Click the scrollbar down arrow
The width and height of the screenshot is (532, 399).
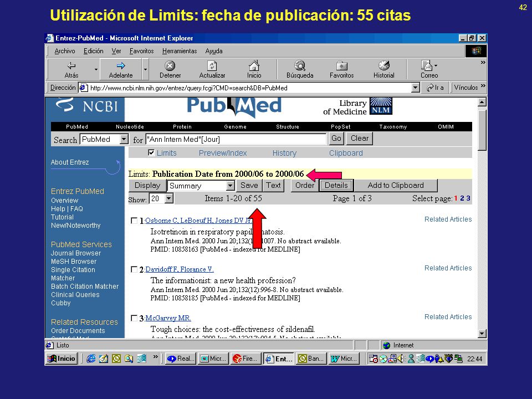[482, 334]
